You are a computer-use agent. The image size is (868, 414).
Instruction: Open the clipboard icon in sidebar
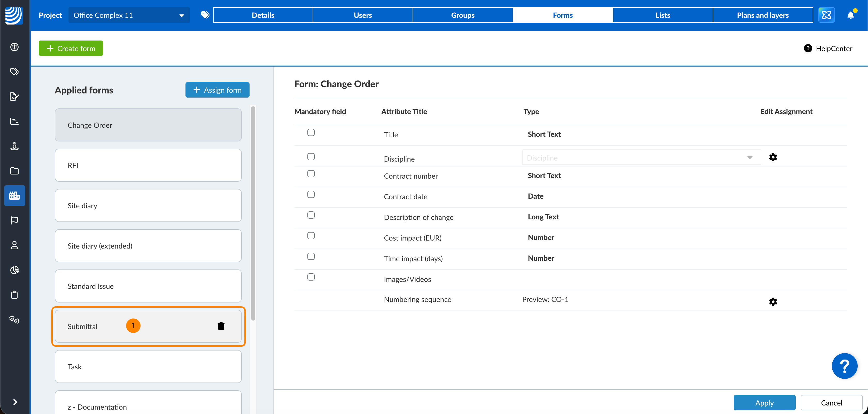click(x=14, y=295)
